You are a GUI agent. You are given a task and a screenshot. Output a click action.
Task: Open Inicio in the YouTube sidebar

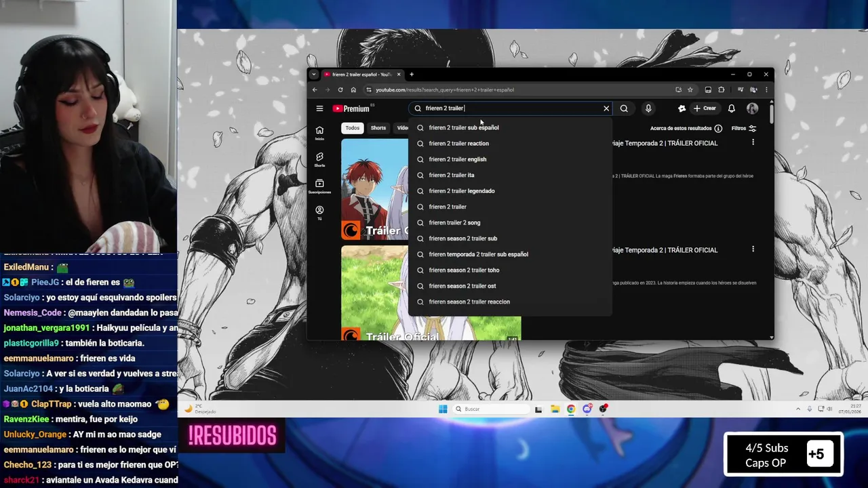(x=319, y=133)
